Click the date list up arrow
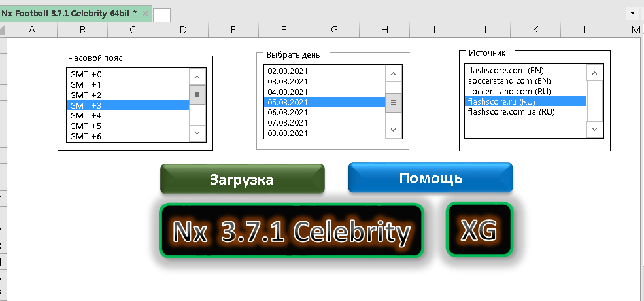Image resolution: width=644 pixels, height=301 pixels. [393, 73]
